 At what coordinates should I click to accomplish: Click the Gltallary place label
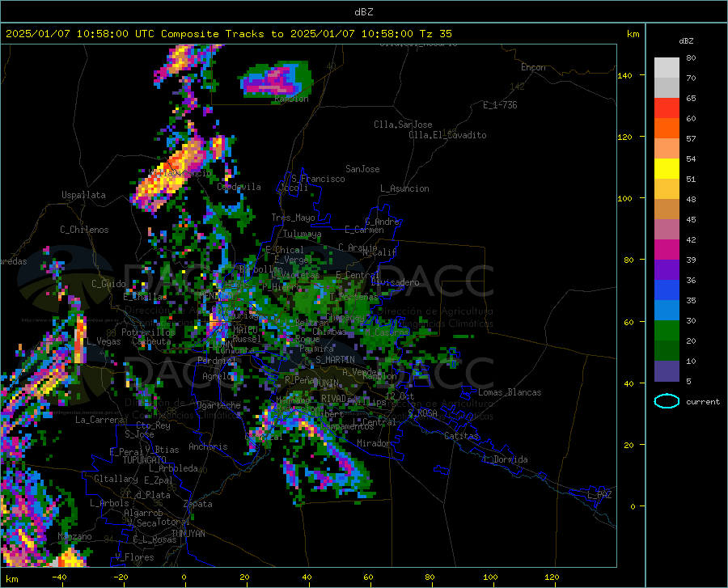(116, 479)
